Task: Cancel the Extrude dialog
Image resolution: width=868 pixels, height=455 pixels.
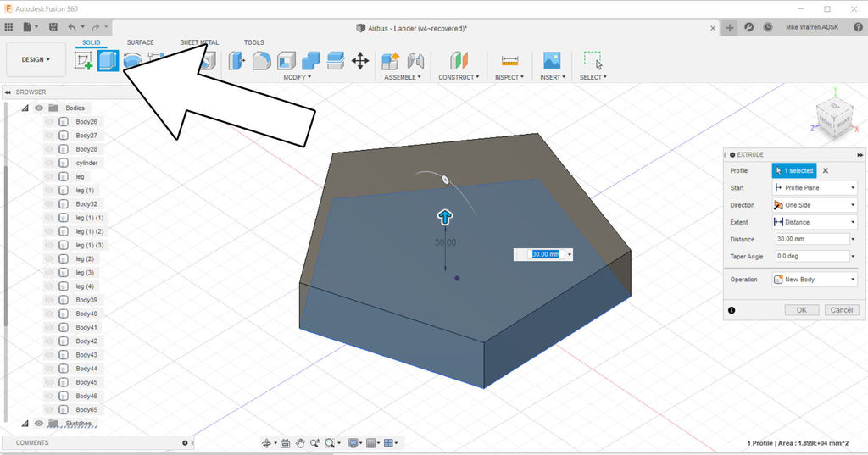Action: pos(841,310)
